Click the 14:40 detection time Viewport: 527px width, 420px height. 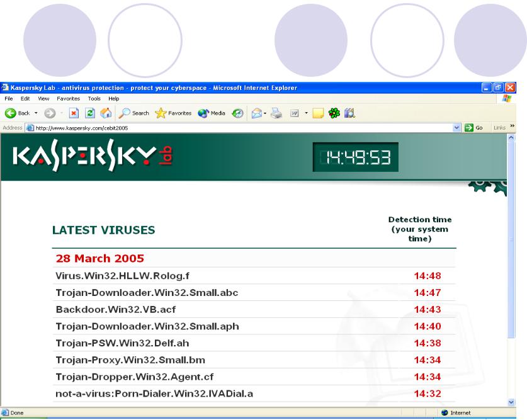coord(427,326)
